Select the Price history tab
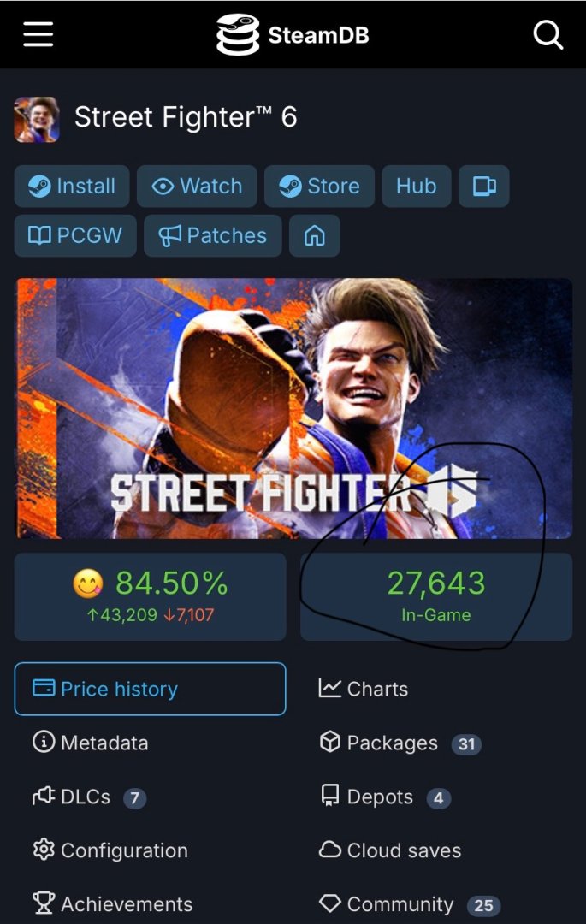The width and height of the screenshot is (586, 924). point(150,689)
